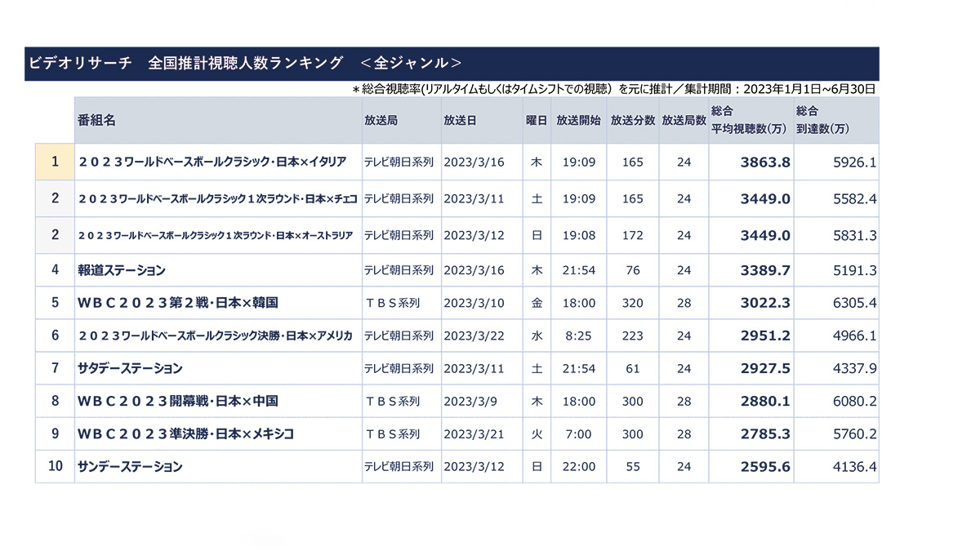Click the 放送分数 column header
This screenshot has height=560, width=980.
click(x=633, y=120)
